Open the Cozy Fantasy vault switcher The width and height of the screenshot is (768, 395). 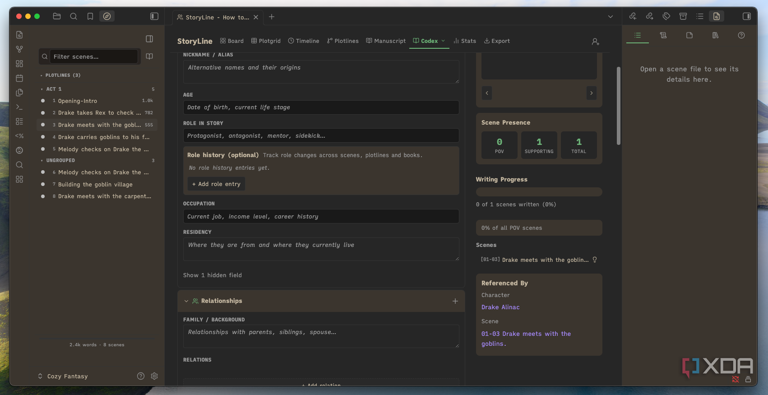[x=63, y=376]
